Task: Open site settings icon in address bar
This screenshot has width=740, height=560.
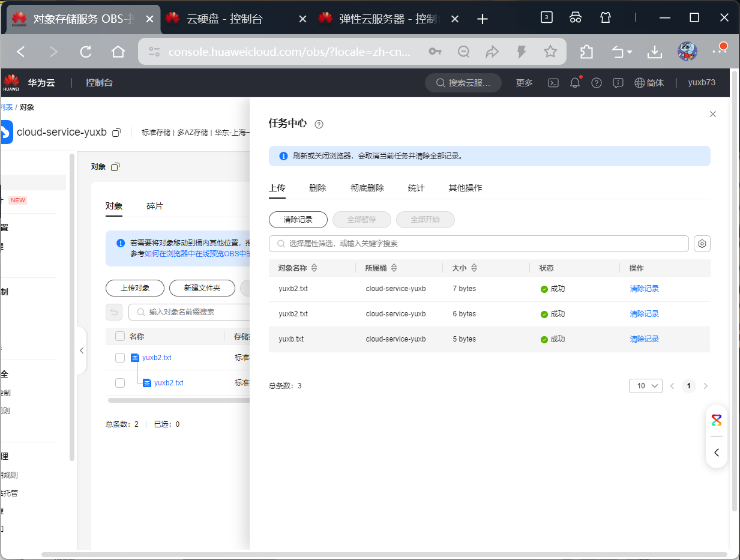Action: 154,52
